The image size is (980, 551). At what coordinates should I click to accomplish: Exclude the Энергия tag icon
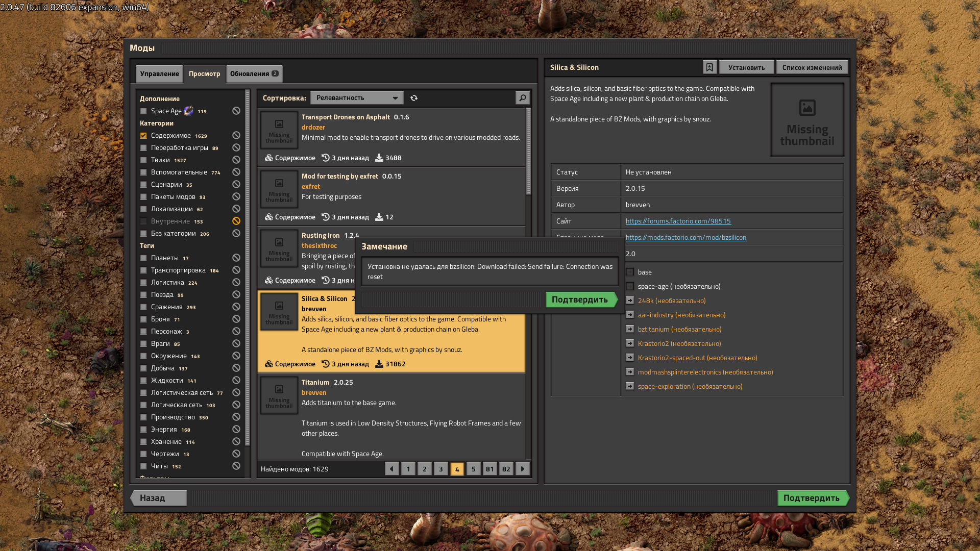pos(236,429)
